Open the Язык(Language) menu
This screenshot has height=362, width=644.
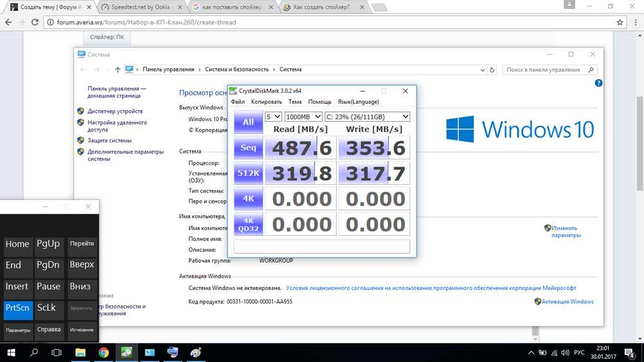pyautogui.click(x=358, y=102)
